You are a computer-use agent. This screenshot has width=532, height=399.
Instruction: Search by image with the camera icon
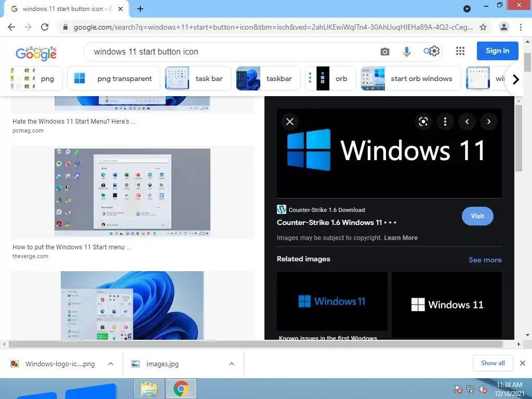click(x=385, y=51)
